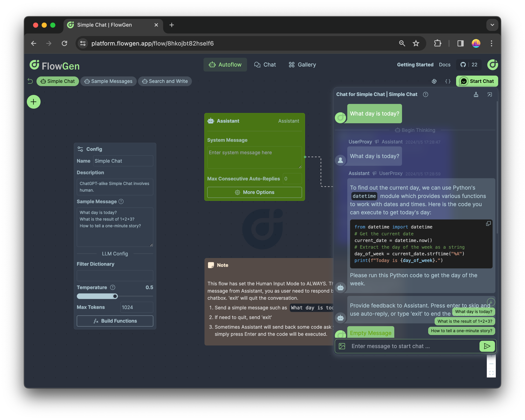525x420 pixels.
Task: Click the Sample Message text area
Action: (115, 227)
